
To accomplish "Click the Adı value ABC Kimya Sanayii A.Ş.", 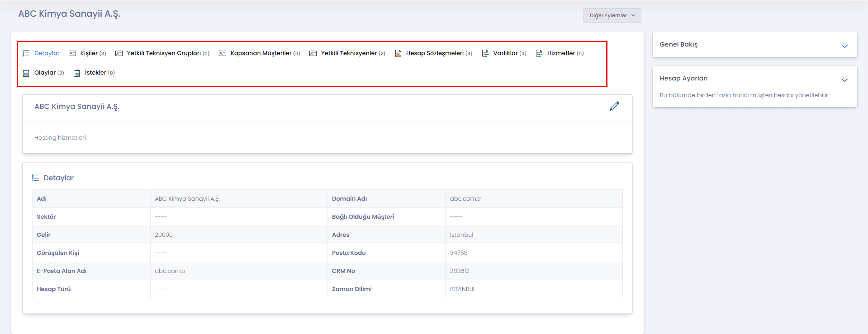I will point(187,199).
